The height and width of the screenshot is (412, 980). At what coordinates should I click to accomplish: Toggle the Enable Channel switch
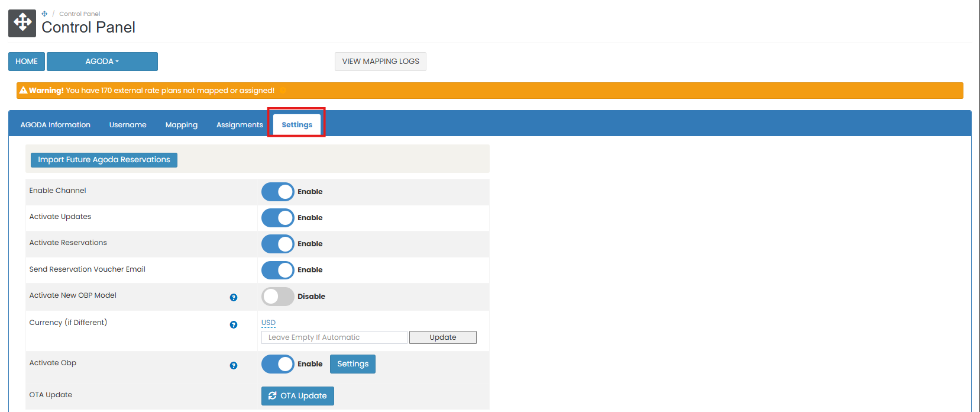click(277, 192)
